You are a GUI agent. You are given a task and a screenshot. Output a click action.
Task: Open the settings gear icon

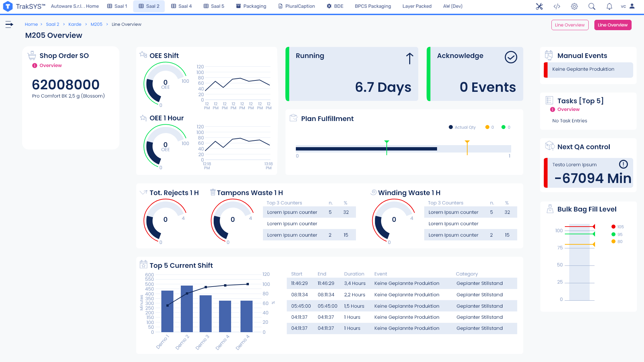tap(574, 6)
